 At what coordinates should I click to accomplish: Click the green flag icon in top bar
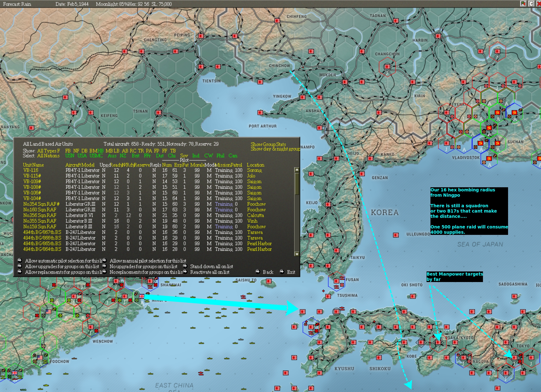tap(523, 4)
